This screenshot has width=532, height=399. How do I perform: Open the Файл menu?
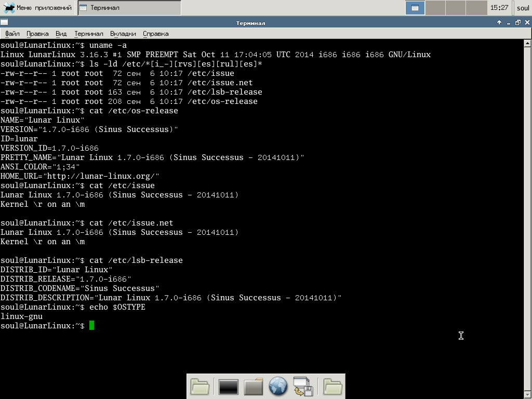[12, 34]
